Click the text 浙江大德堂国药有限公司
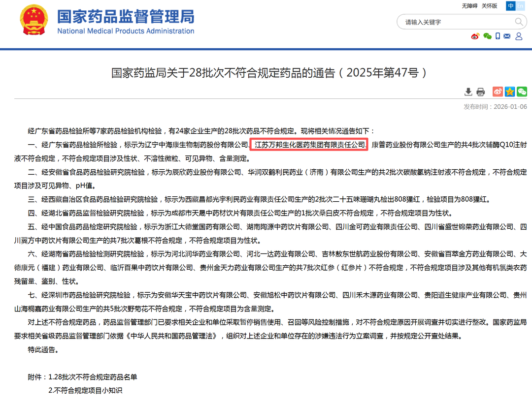Image resolution: width=532 pixels, height=404 pixels. (x=202, y=227)
